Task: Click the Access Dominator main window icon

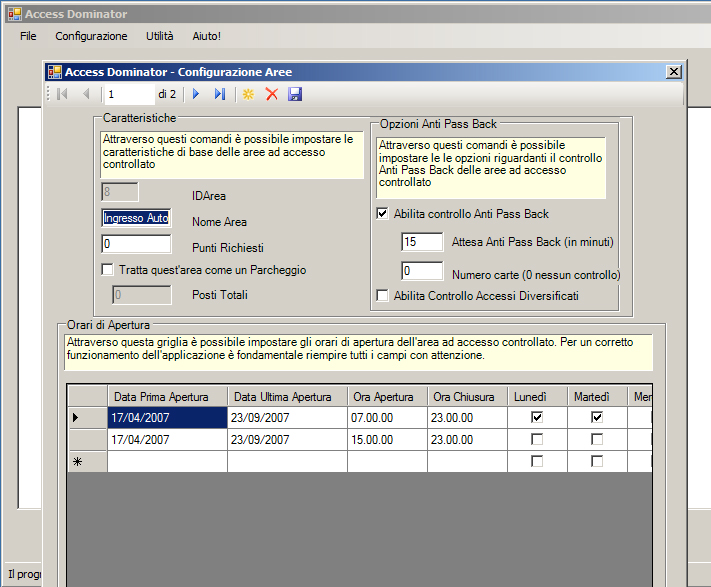Action: tap(15, 14)
